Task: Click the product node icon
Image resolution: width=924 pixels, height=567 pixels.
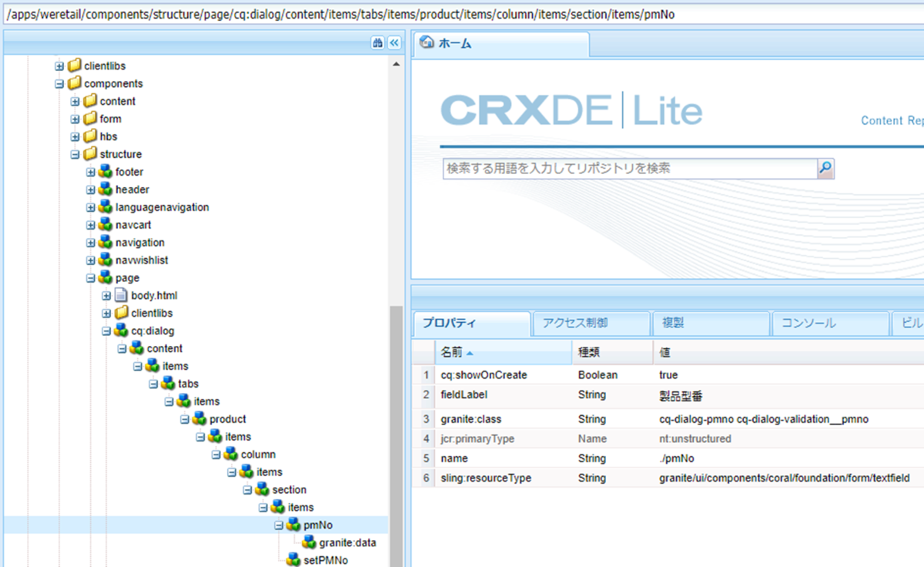Action: [x=199, y=419]
